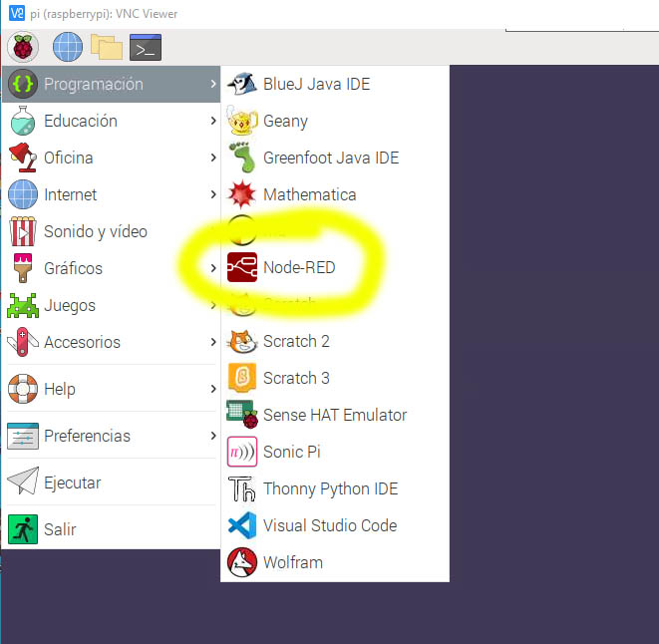Click the Juegos space invader icon
This screenshot has height=644, width=659.
[23, 305]
